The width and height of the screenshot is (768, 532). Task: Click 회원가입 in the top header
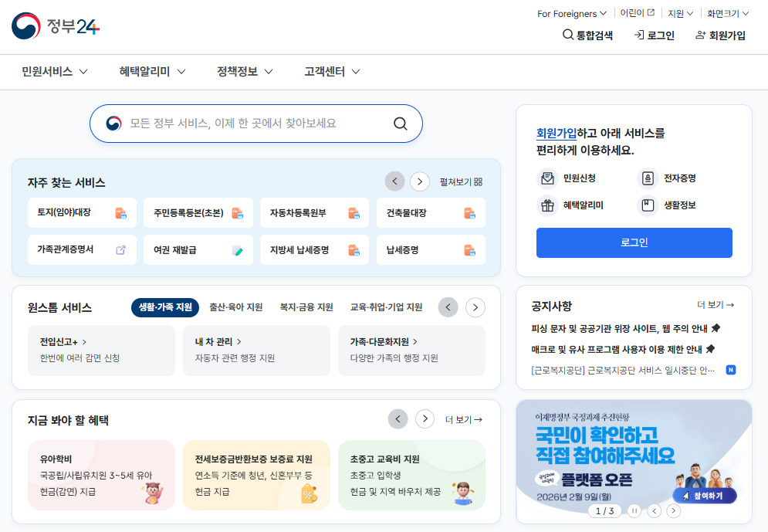tap(720, 36)
